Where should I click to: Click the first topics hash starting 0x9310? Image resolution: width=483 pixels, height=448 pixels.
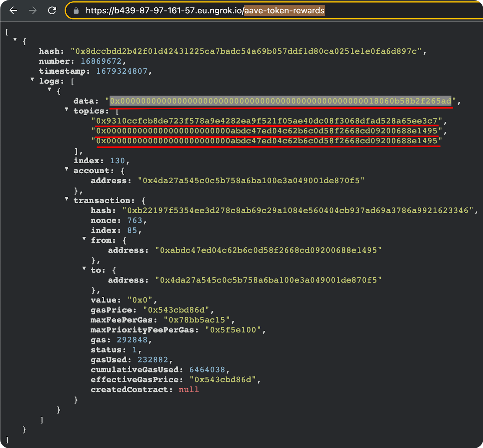(x=266, y=121)
